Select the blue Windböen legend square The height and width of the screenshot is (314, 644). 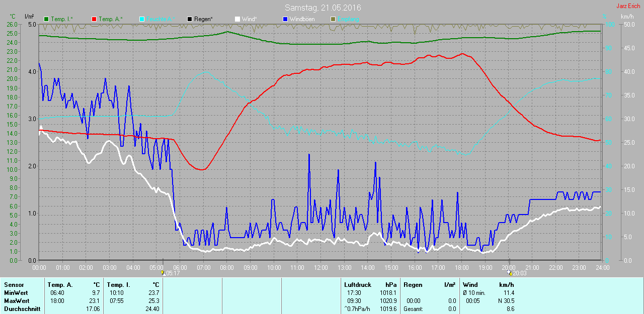[x=285, y=19]
